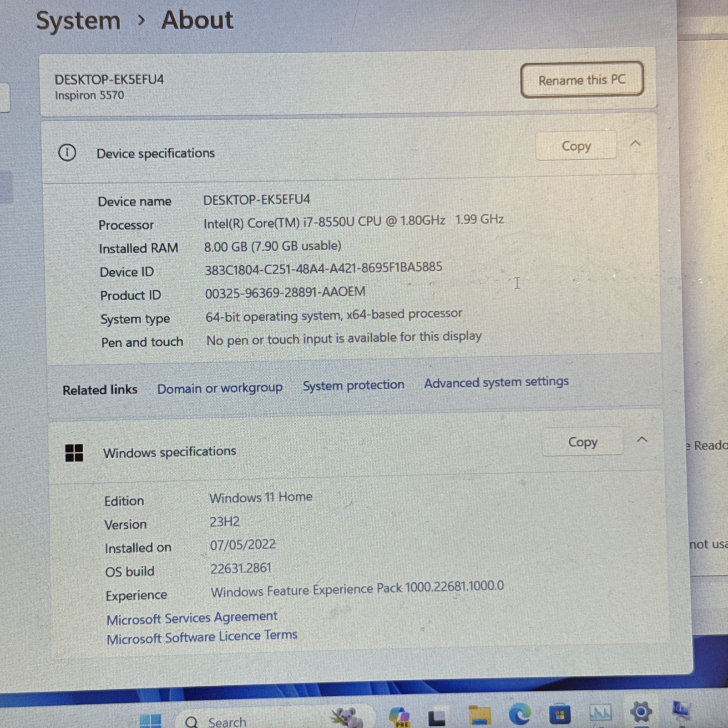Click the Settings gear in the taskbar
Image resolution: width=728 pixels, height=728 pixels.
(641, 711)
